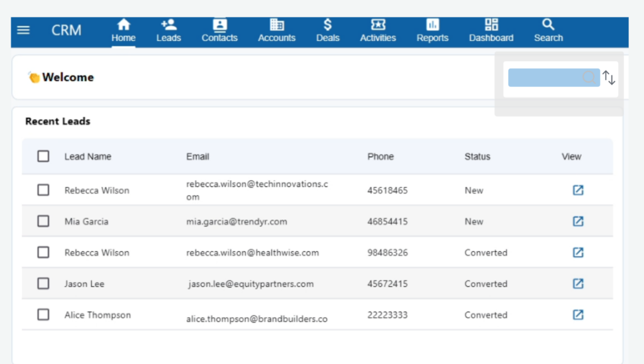Open the Leads section in navigation bar

169,31
